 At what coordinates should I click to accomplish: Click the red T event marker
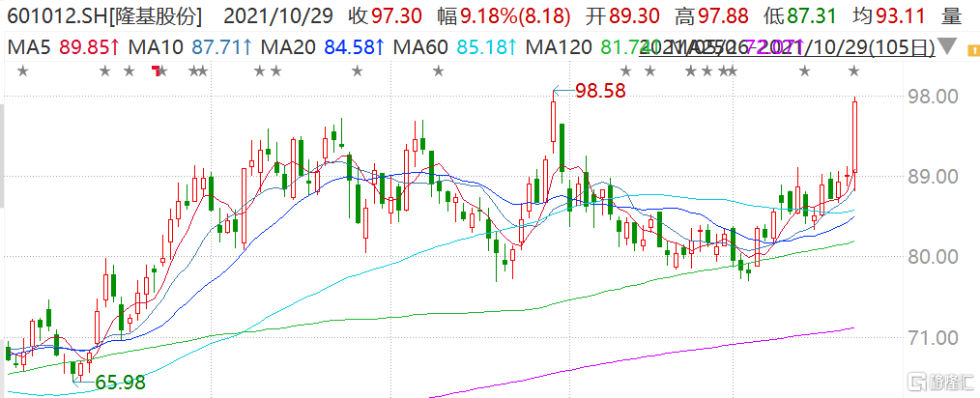[157, 71]
